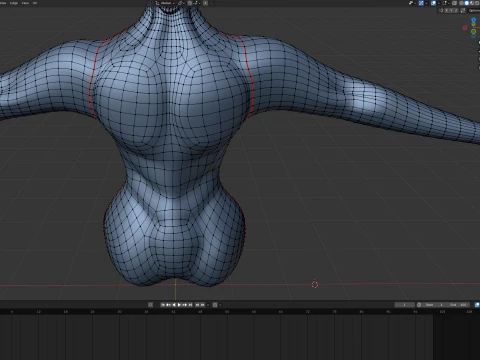Toggle use preview range clock icon
This screenshot has width=480, height=360.
tap(419, 305)
